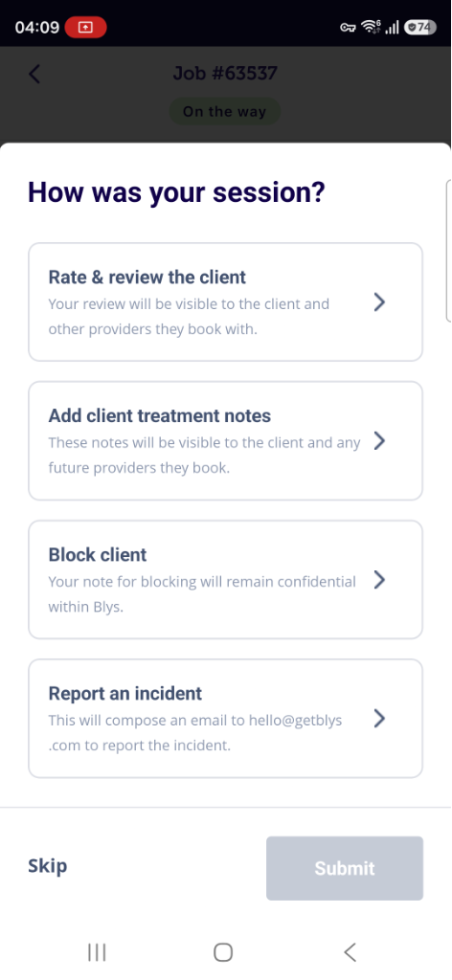Expand chevron on Rate & review the client
452x980 pixels.
(379, 302)
